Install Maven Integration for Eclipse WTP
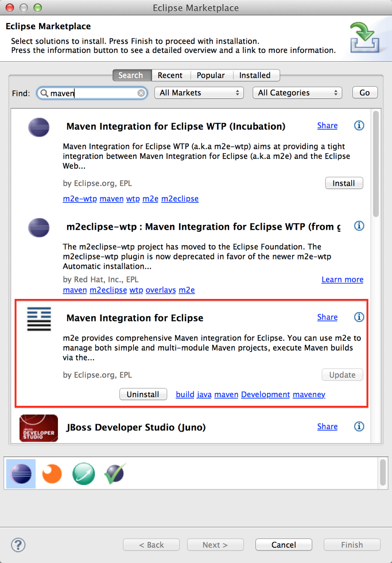 344,183
